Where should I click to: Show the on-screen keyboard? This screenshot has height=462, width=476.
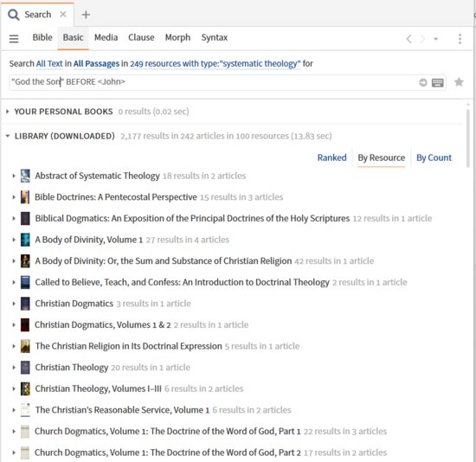click(437, 82)
